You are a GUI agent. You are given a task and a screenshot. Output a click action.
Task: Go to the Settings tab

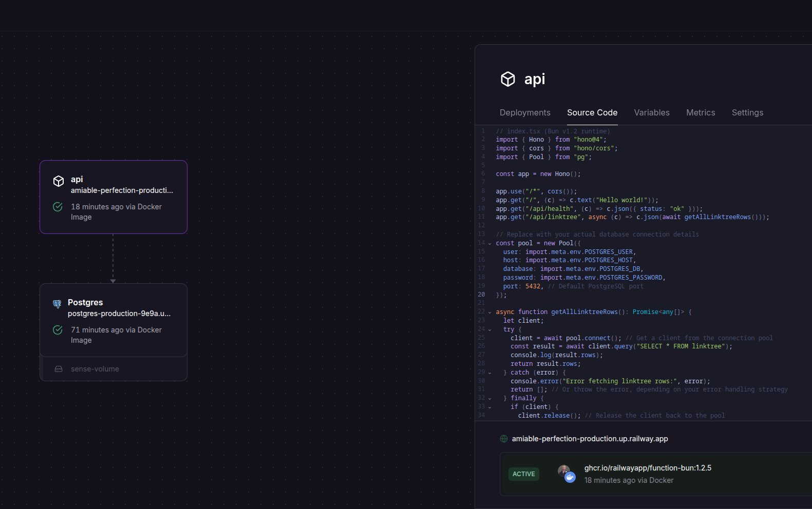click(747, 112)
